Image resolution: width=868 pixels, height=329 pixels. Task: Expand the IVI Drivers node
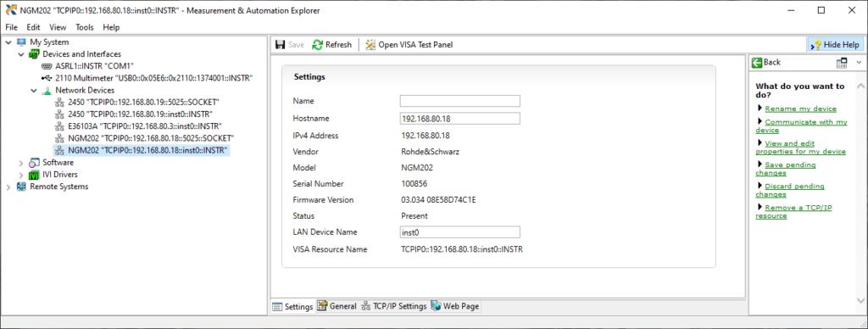pyautogui.click(x=21, y=175)
